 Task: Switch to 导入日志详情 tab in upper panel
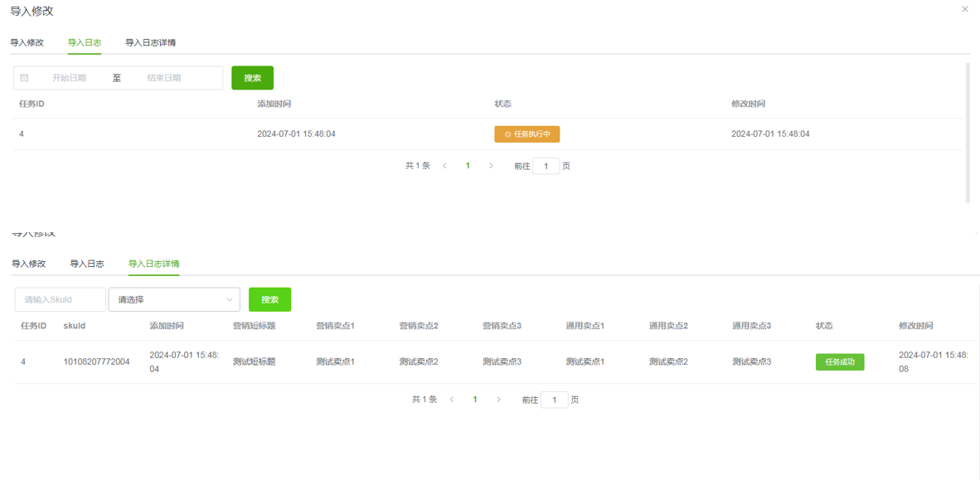[150, 42]
